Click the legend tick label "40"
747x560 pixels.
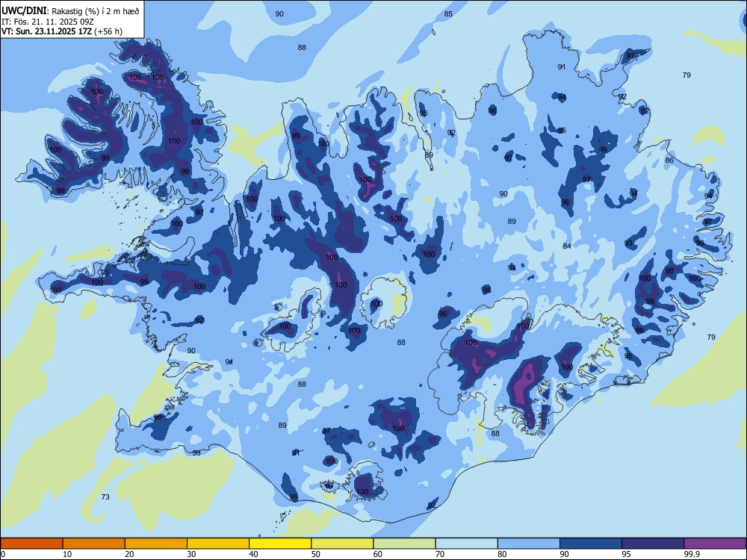coord(253,554)
